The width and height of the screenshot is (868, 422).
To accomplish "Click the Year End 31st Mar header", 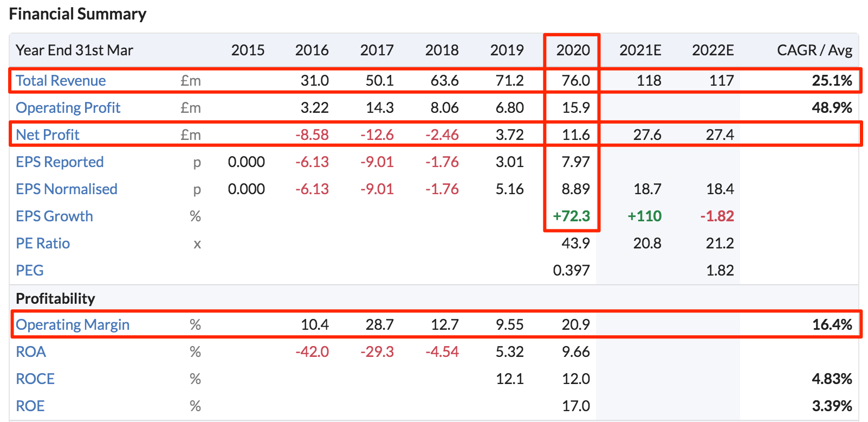I will pyautogui.click(x=74, y=50).
